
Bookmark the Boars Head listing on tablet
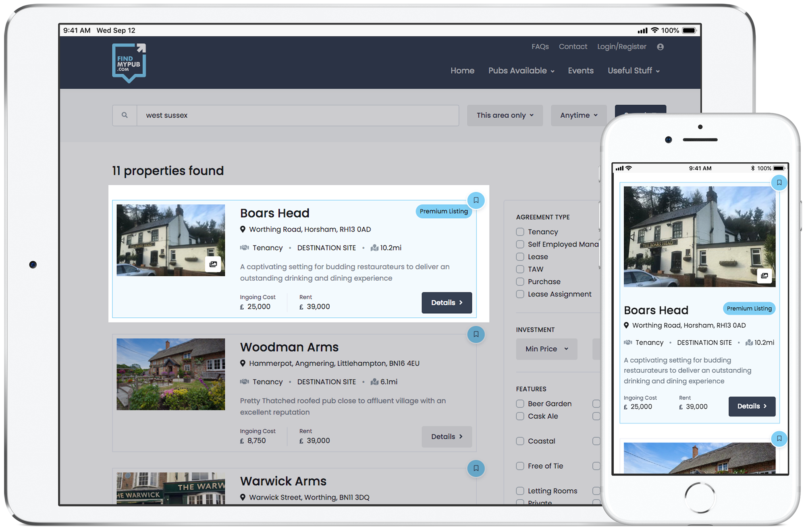coord(476,200)
